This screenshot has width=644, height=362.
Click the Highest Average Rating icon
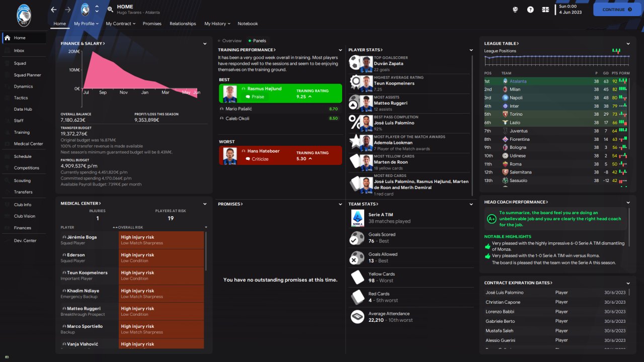click(356, 82)
